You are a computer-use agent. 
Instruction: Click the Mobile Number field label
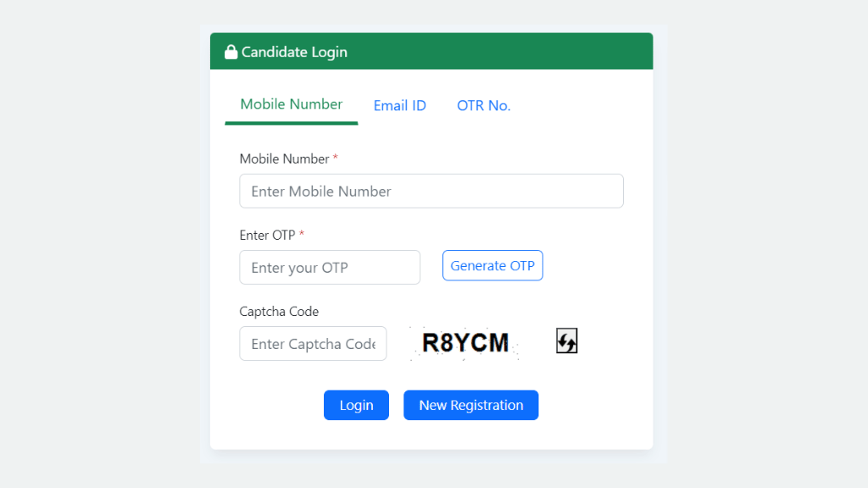coord(284,158)
